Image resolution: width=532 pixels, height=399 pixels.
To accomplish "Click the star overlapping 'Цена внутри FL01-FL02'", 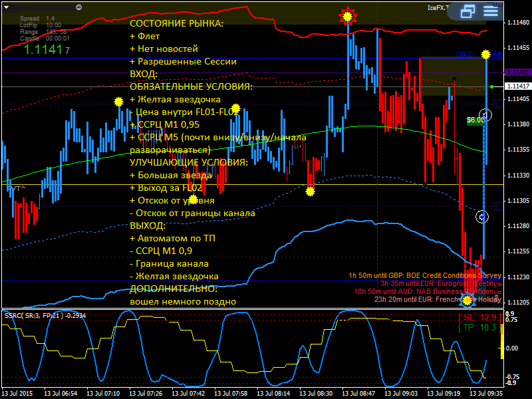I will pos(235,108).
